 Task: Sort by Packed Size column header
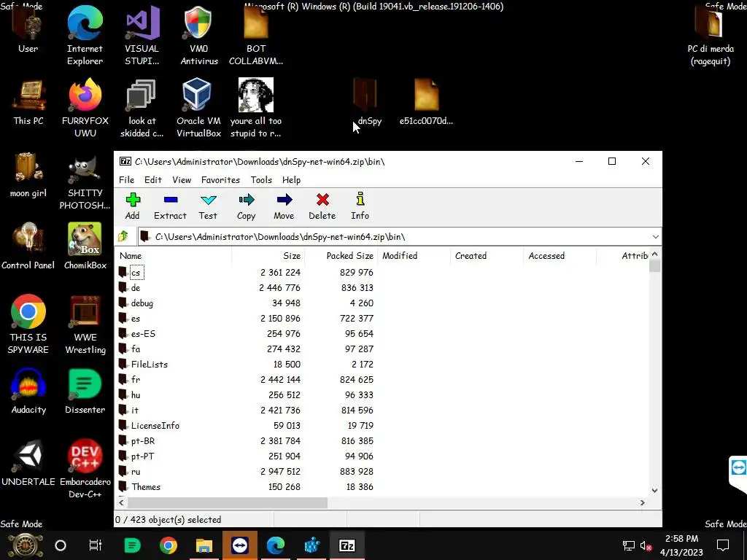pyautogui.click(x=341, y=256)
